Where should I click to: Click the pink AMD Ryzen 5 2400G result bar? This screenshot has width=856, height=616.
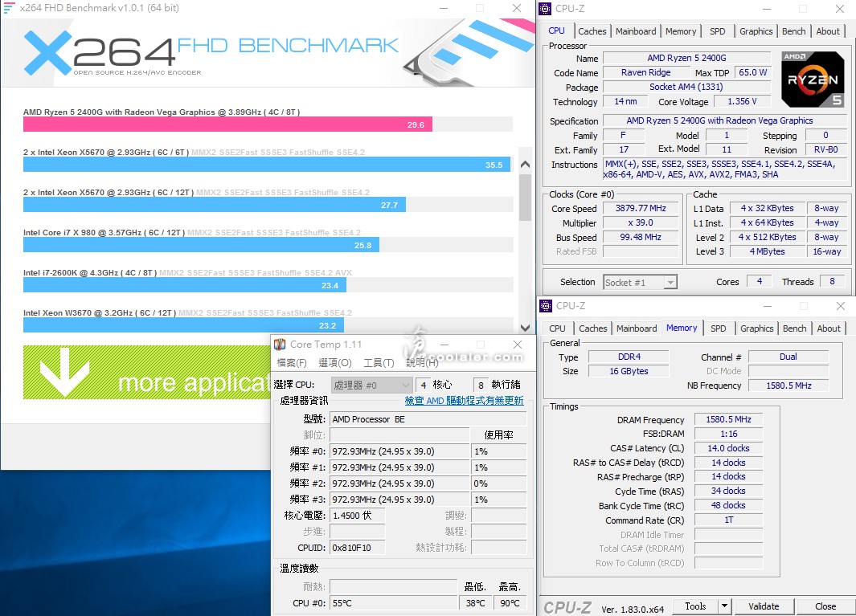(x=227, y=124)
